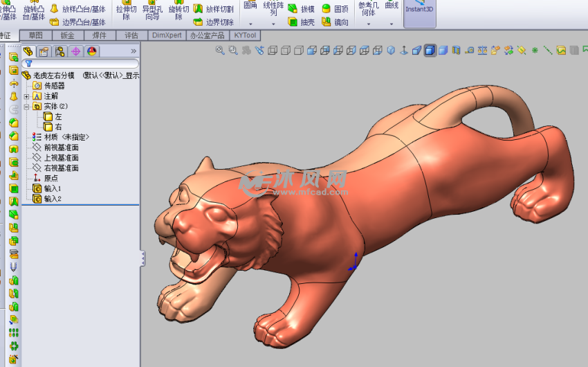Open the DimXpert tab
This screenshot has width=588, height=367.
167,35
